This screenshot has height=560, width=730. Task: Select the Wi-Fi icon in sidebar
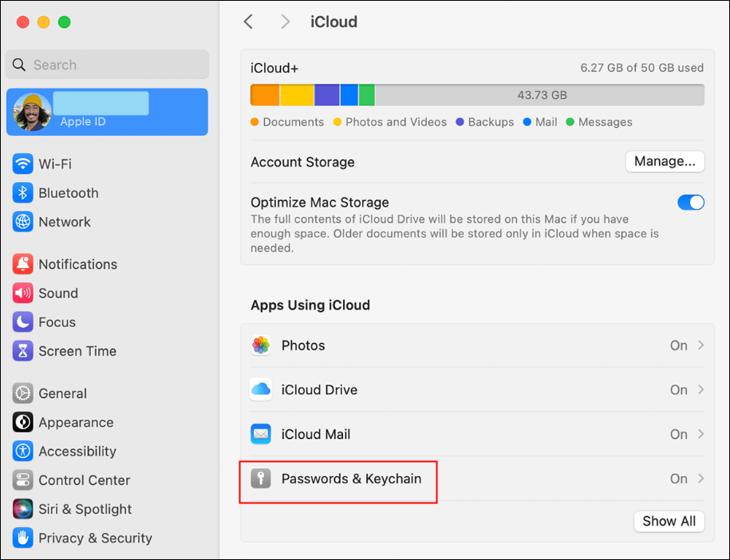tap(24, 164)
